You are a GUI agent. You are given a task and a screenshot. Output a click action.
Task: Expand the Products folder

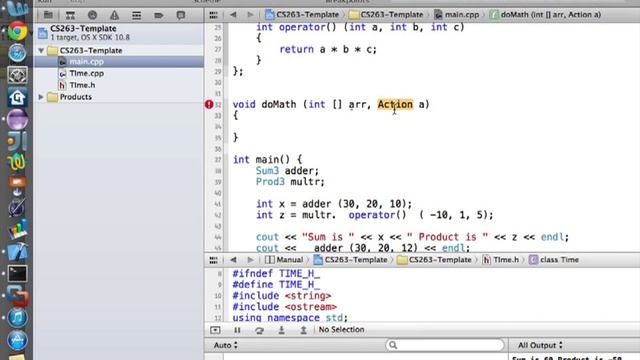(41, 97)
